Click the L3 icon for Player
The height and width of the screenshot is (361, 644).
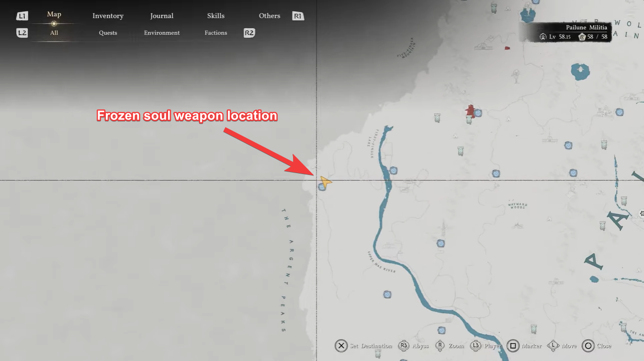coord(476,346)
